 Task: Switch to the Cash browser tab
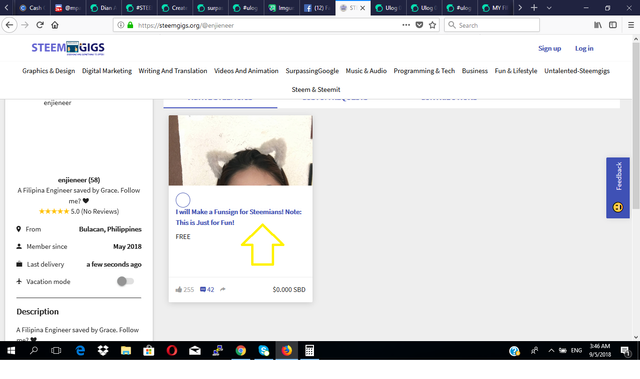click(x=32, y=8)
